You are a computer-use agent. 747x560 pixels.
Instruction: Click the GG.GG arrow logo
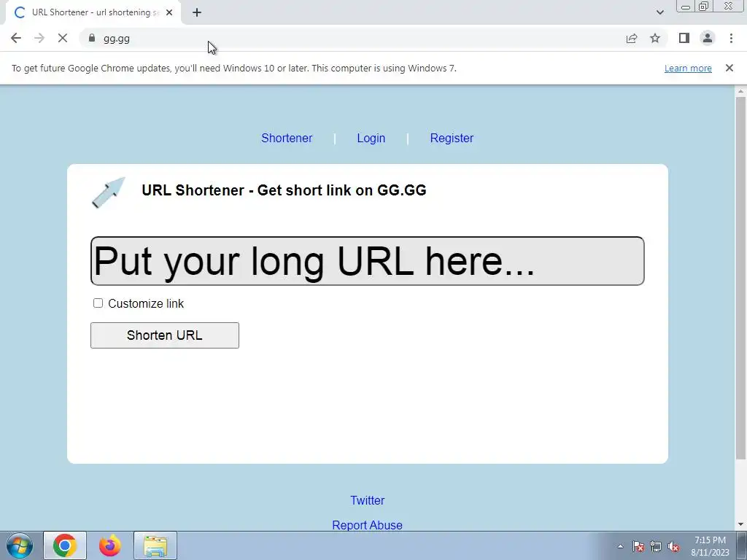[108, 192]
